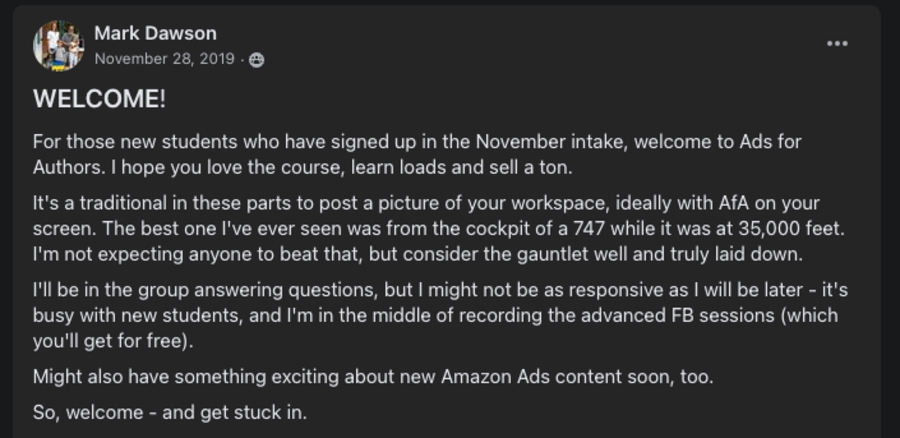Image resolution: width=900 pixels, height=438 pixels.
Task: Open Mark Dawson's profile picture
Action: tap(58, 45)
